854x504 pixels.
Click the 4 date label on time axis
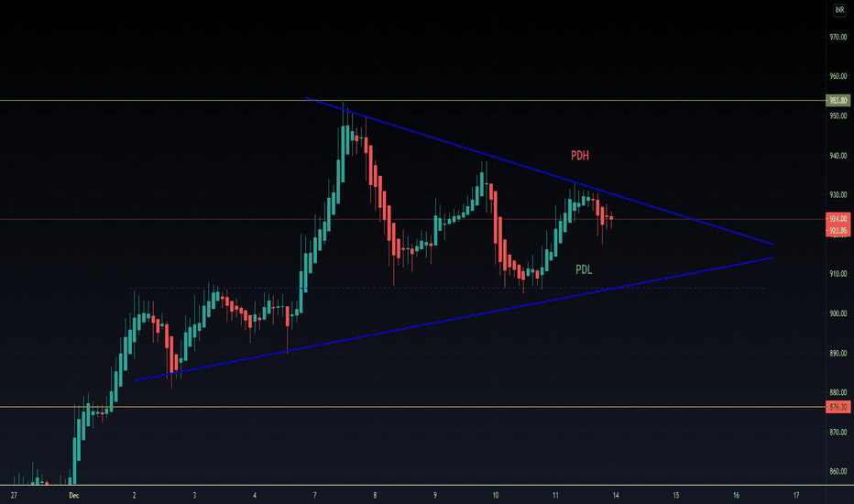coord(255,495)
